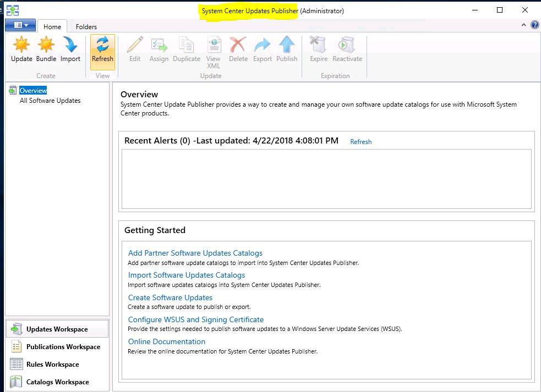Open the application menu dropdown button
541x392 pixels.
(x=20, y=25)
